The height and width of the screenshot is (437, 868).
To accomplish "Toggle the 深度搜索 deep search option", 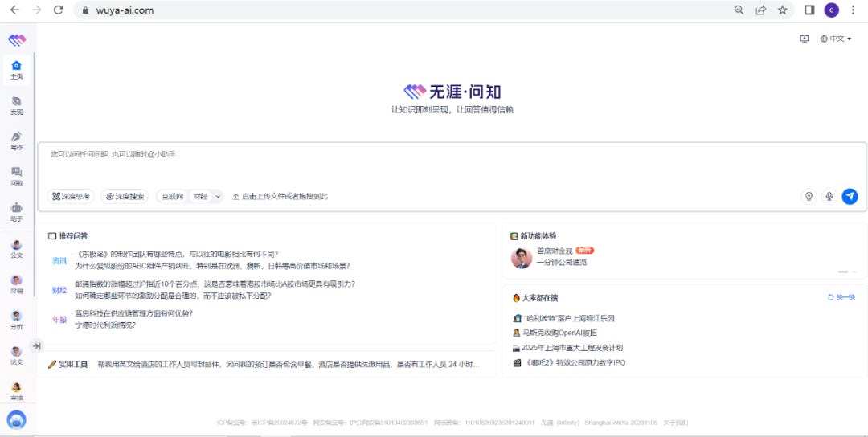I will click(x=125, y=196).
